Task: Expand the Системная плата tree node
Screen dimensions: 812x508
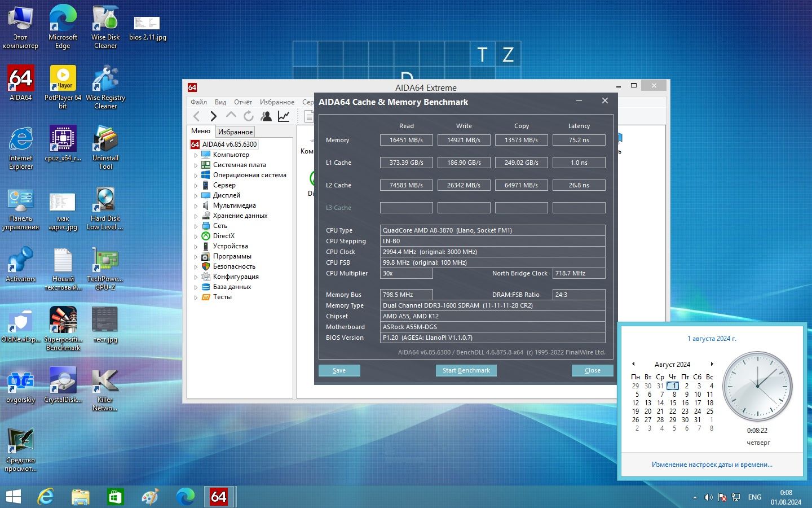Action: coord(196,165)
